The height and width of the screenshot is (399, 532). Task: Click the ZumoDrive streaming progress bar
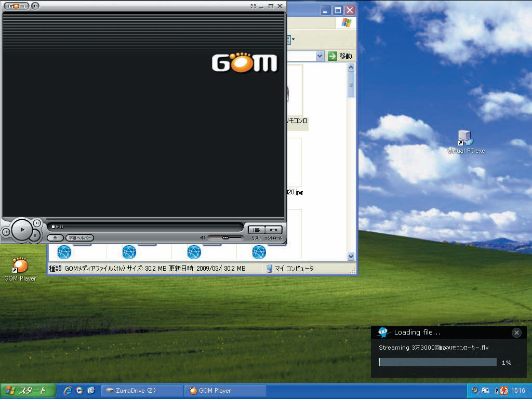(437, 362)
